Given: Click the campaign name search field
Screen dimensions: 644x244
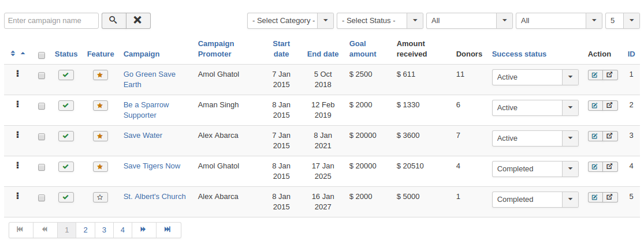Looking at the screenshot, I should (x=51, y=21).
